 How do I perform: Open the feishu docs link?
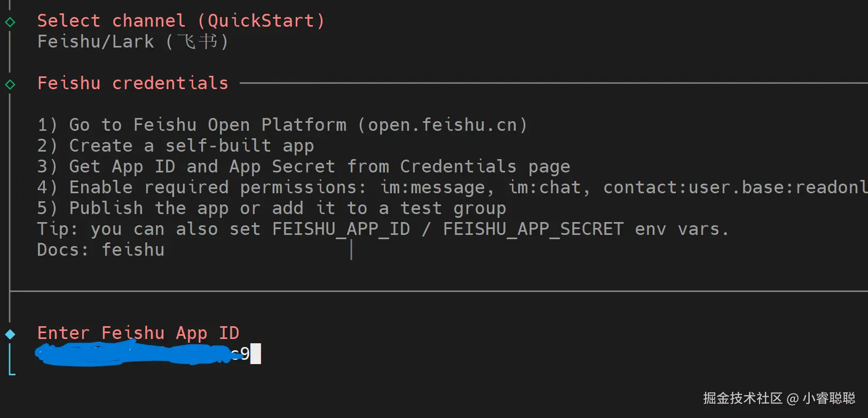[133, 250]
